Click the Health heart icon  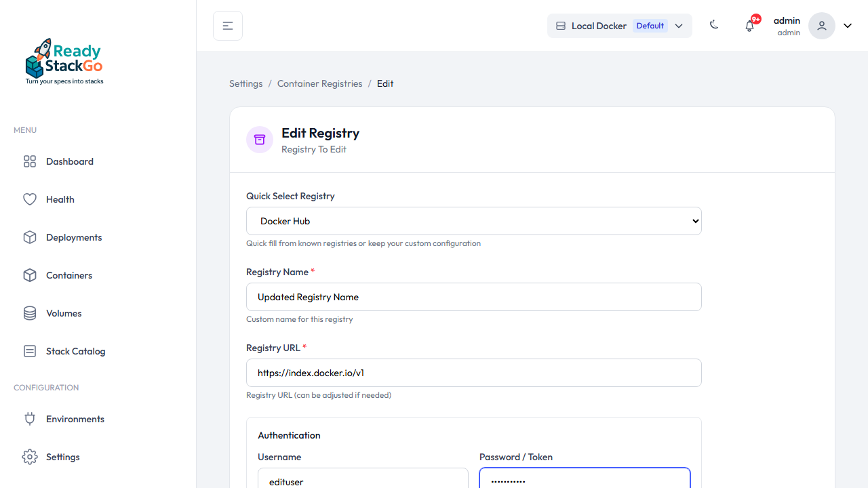coord(30,199)
